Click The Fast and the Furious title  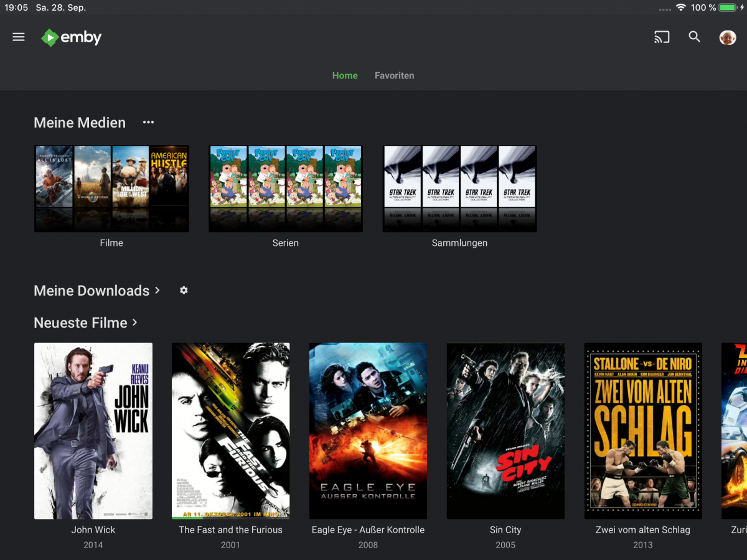[230, 530]
